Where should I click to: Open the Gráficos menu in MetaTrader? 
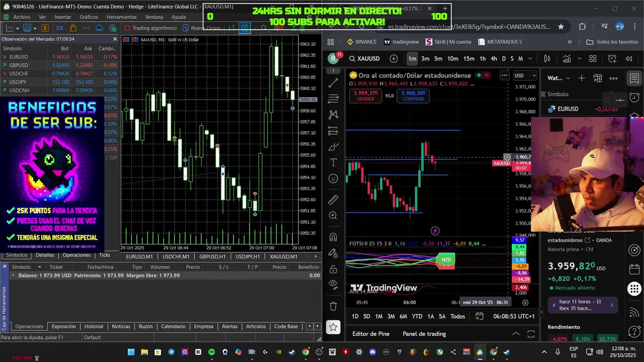[89, 17]
